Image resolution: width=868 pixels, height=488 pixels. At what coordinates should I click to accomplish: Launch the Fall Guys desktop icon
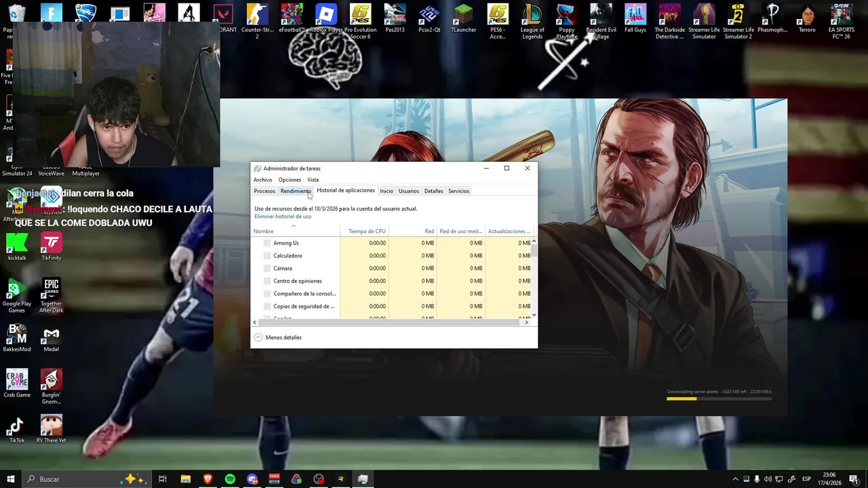click(635, 18)
